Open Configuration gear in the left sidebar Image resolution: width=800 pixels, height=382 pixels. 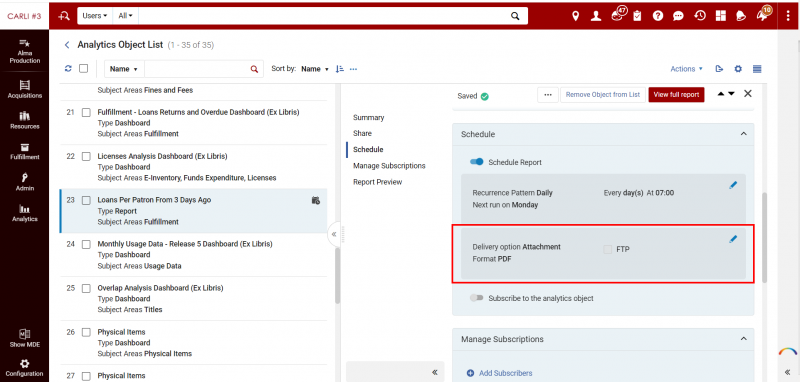[24, 368]
